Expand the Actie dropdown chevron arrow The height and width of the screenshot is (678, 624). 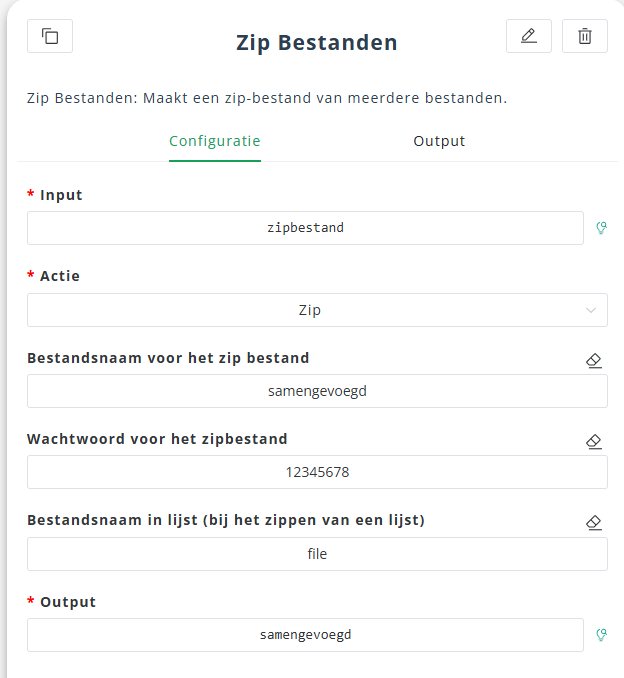point(590,310)
